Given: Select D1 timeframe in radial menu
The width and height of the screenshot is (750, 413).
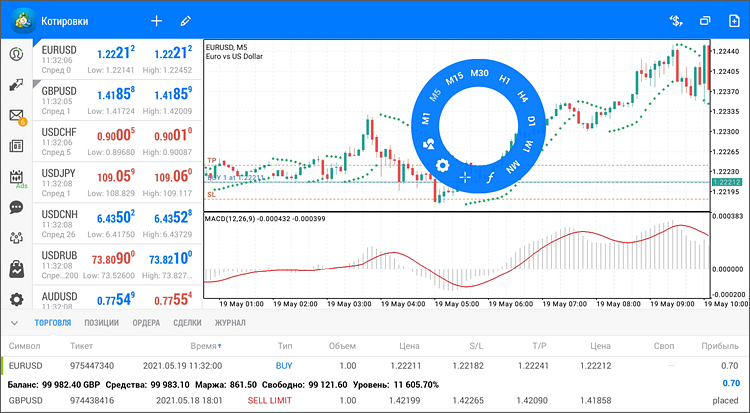Looking at the screenshot, I should pyautogui.click(x=531, y=120).
